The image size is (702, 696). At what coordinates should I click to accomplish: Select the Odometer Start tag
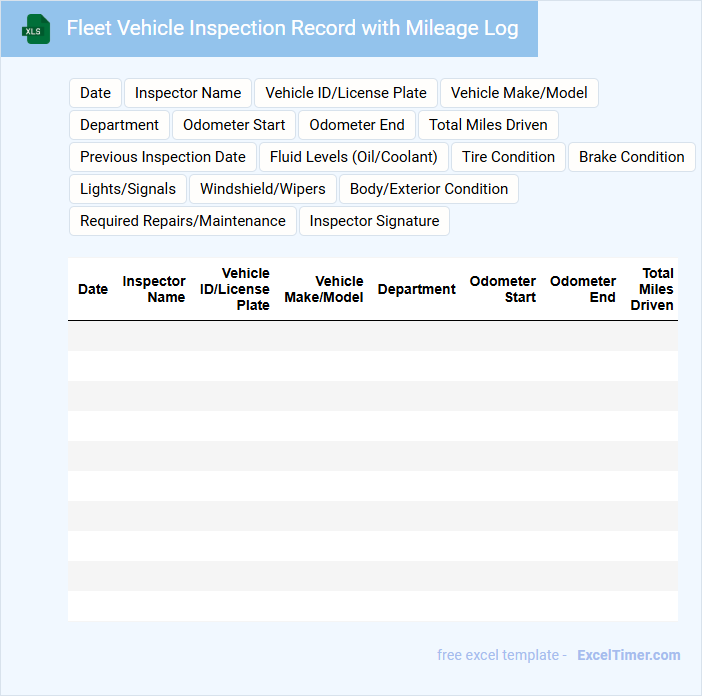[234, 125]
